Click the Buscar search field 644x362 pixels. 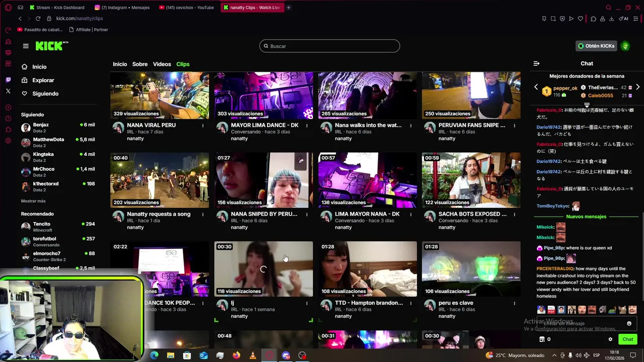tap(330, 46)
